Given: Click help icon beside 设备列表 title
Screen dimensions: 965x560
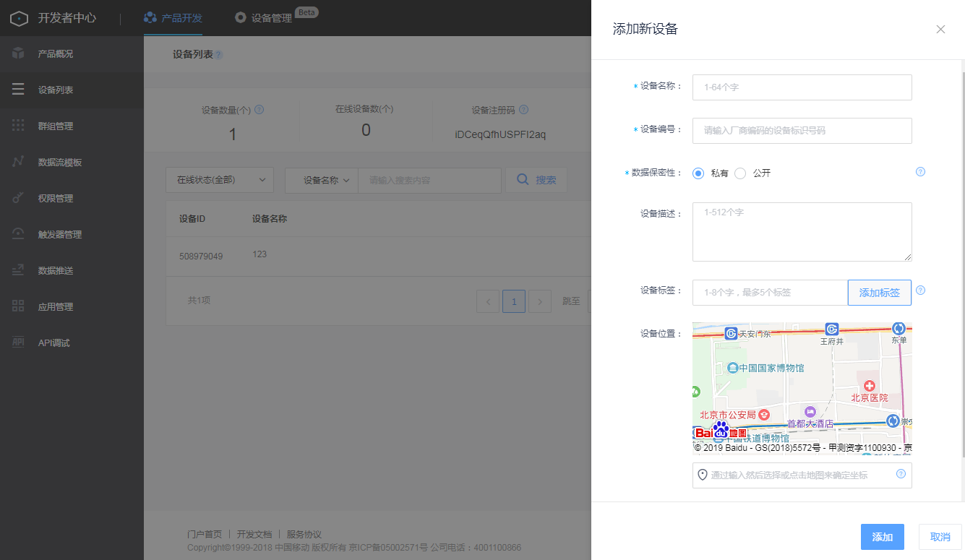Looking at the screenshot, I should tap(218, 55).
